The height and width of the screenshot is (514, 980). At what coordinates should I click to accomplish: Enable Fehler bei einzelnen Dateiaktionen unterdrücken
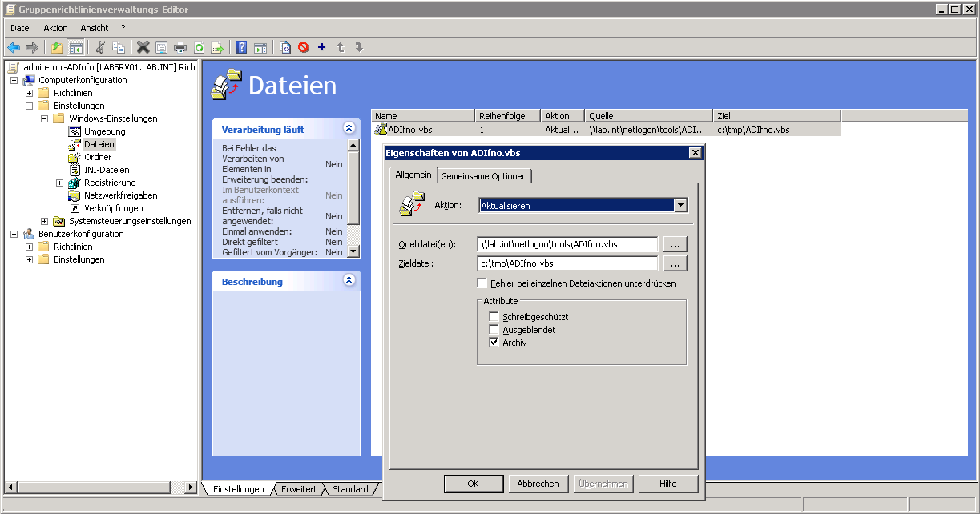click(482, 282)
